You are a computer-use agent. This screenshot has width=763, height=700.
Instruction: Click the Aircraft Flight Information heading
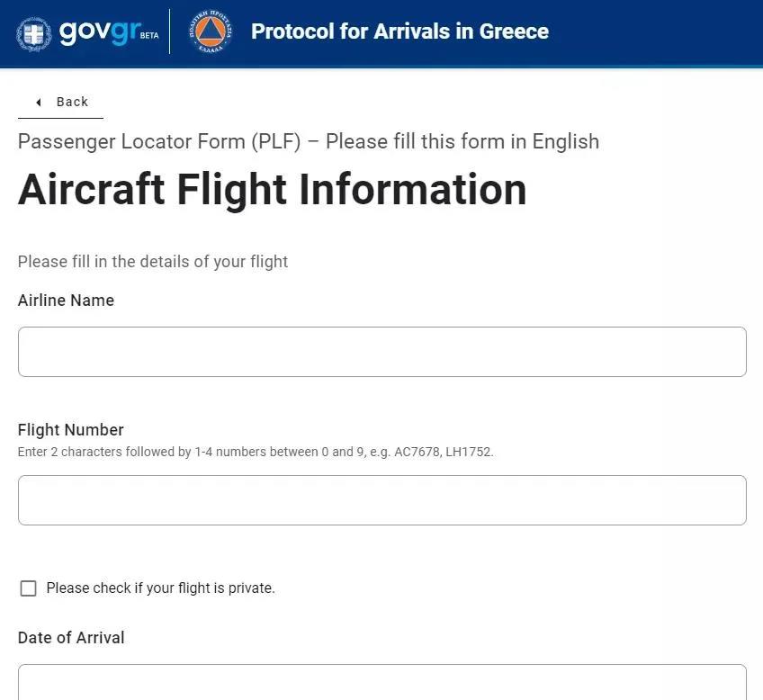click(x=272, y=190)
